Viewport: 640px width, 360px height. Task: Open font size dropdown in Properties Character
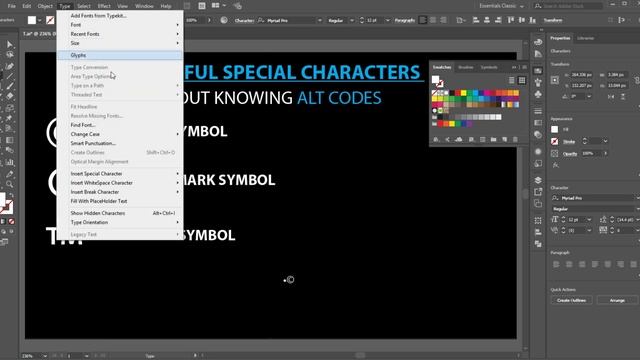[x=589, y=220]
